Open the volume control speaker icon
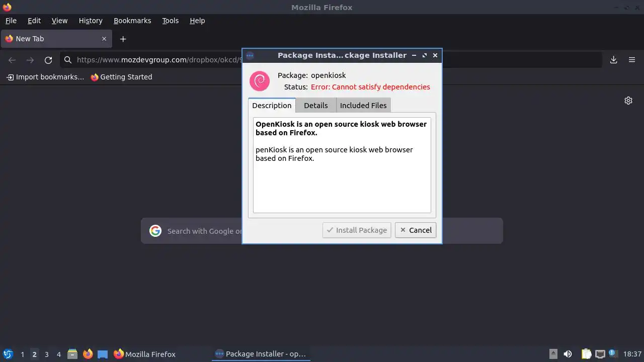Viewport: 644px width, 362px height. (568, 354)
